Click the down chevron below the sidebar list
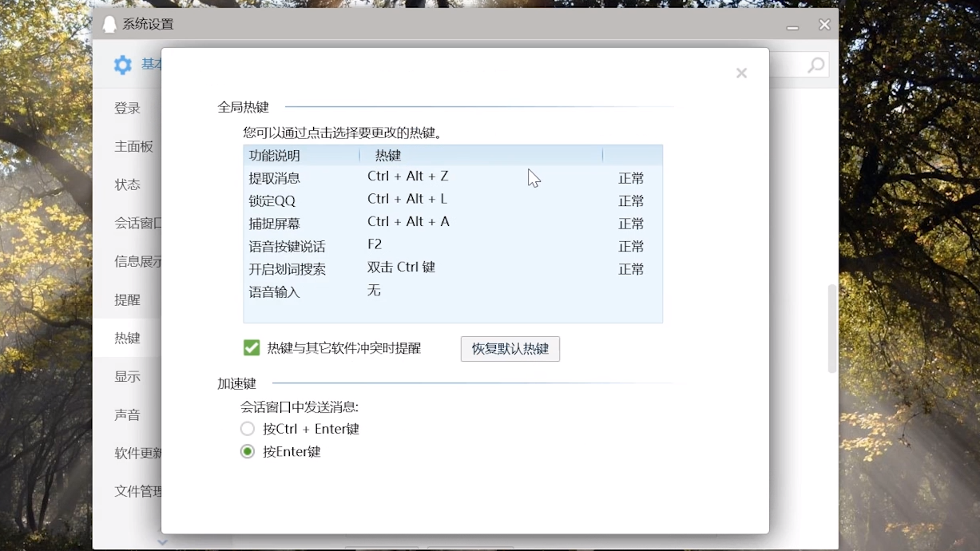 pos(162,542)
